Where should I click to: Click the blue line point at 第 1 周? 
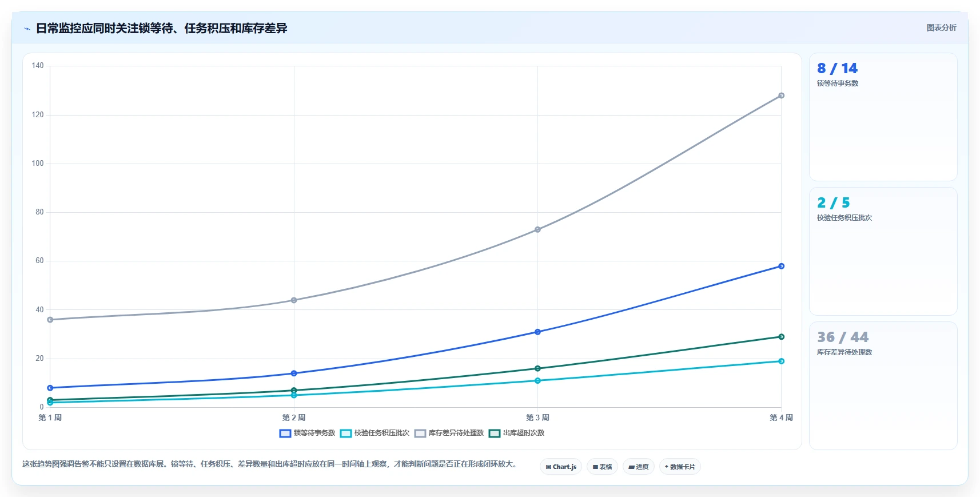pyautogui.click(x=50, y=388)
